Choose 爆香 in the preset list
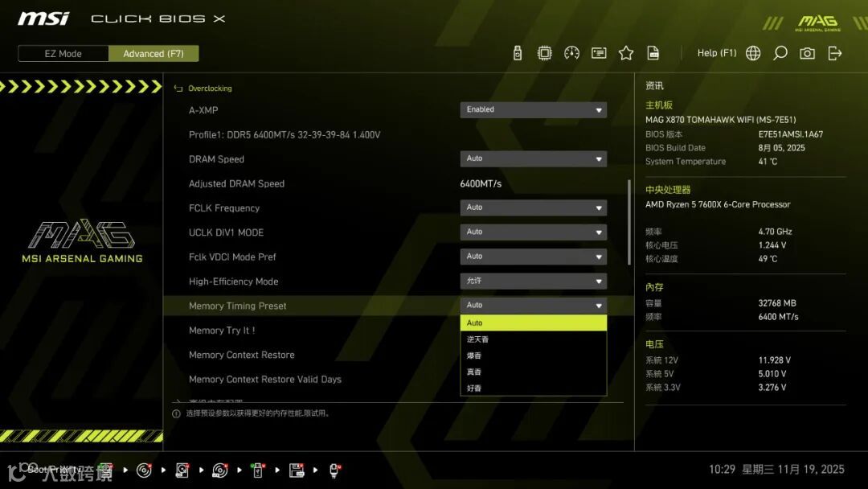Image resolution: width=868 pixels, height=489 pixels. 533,355
